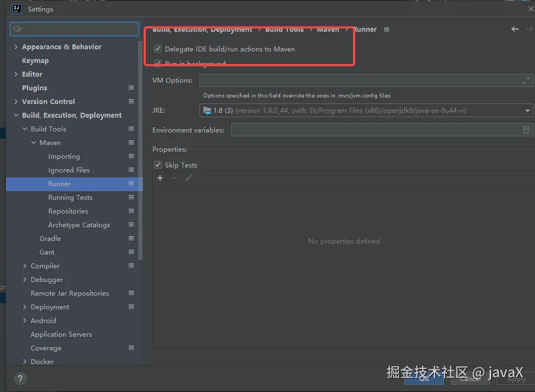Click project-level icon beside Gant
Screen dimensions: 535x392
tap(131, 252)
